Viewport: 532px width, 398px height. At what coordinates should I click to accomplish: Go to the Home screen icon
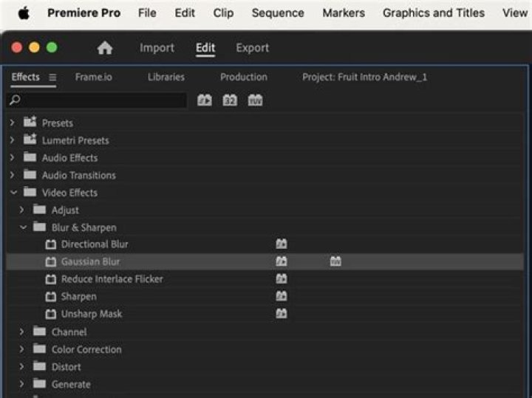[104, 48]
